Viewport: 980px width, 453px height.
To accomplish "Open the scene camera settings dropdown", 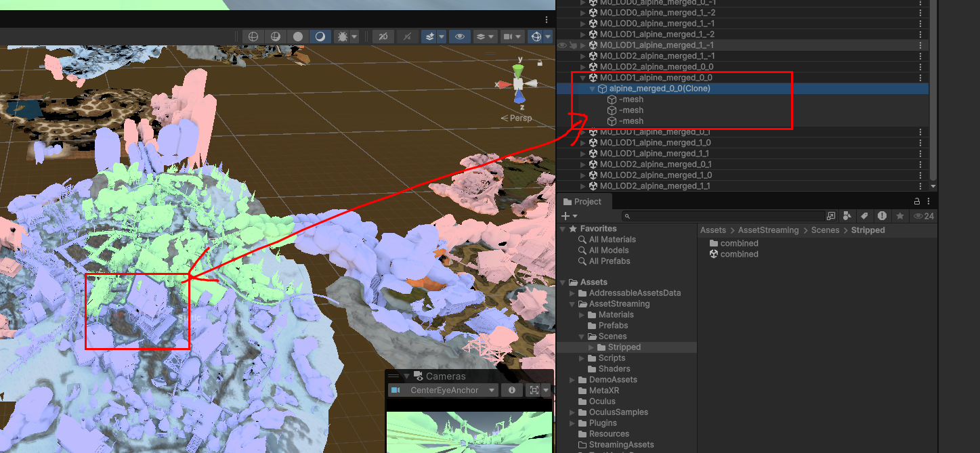I will pos(512,37).
